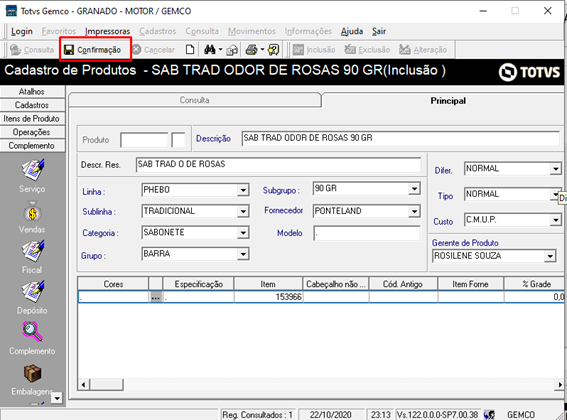The height and width of the screenshot is (420, 567).
Task: Click the Modelo input field
Action: (x=367, y=233)
